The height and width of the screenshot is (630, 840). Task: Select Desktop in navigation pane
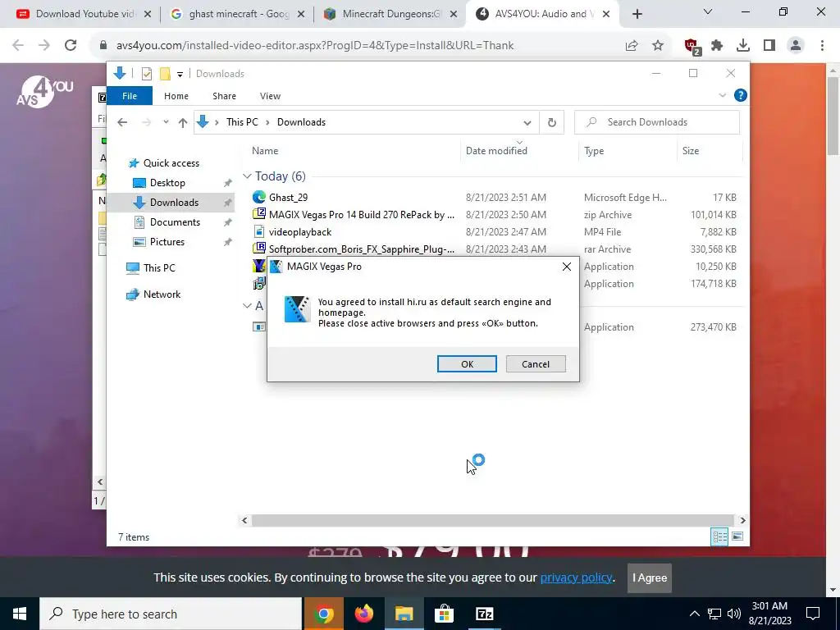tap(167, 183)
